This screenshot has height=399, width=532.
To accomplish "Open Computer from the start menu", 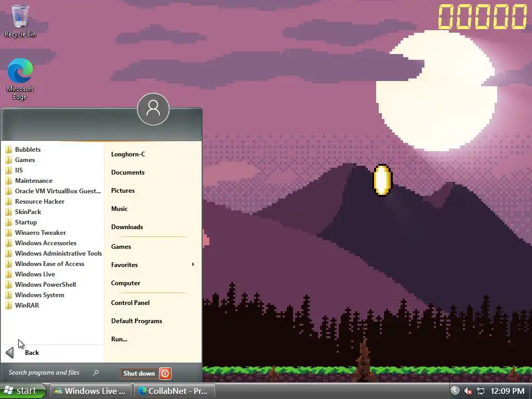I will click(126, 283).
